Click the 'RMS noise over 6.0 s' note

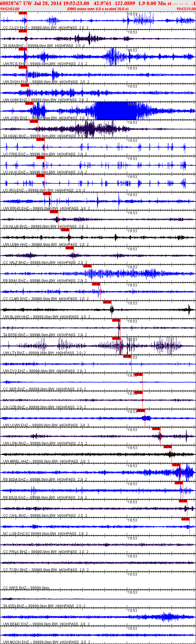(x=98, y=9)
